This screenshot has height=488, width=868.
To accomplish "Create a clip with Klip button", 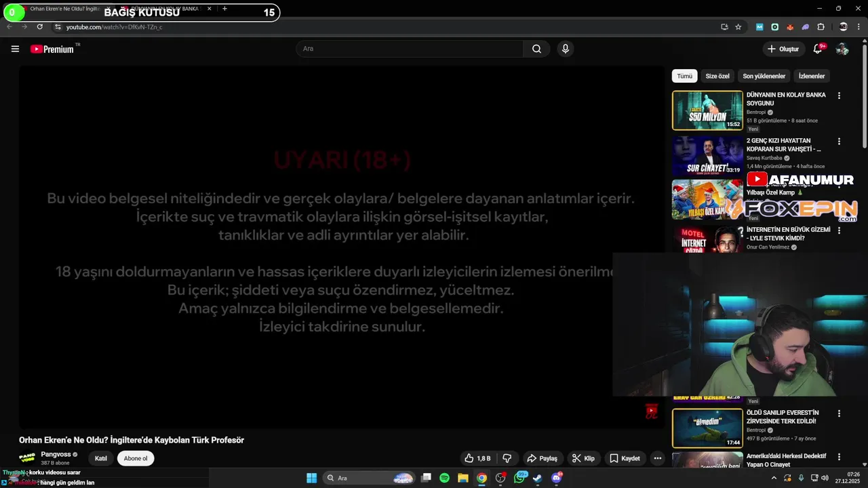I will [x=583, y=458].
